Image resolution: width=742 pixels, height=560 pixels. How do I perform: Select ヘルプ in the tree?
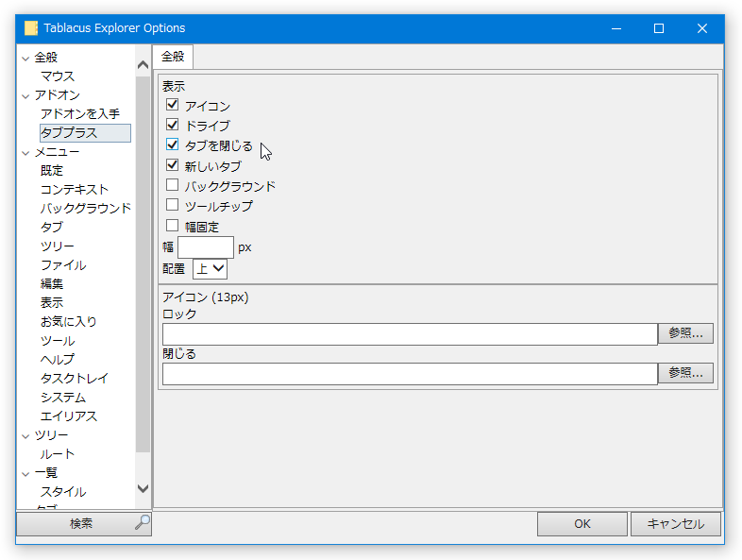coord(58,360)
